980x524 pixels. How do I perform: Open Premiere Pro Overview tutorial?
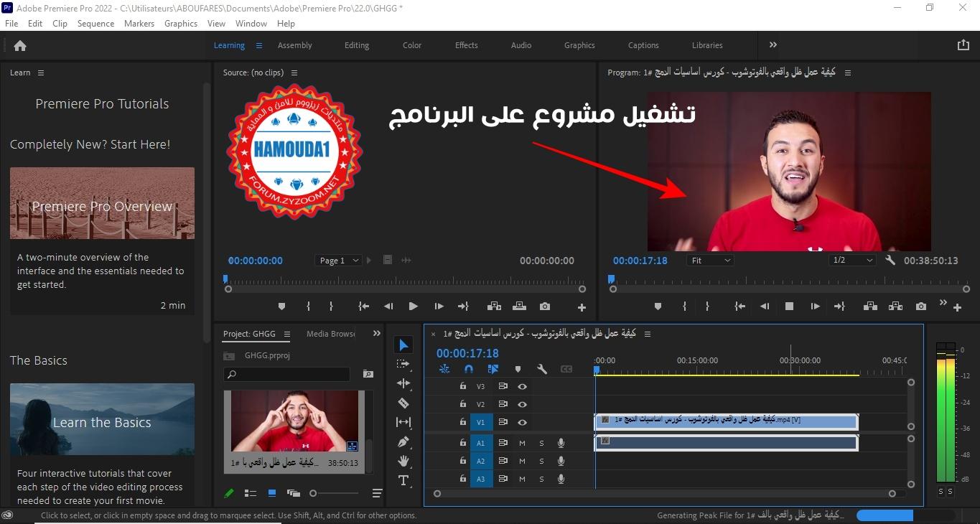tap(102, 203)
